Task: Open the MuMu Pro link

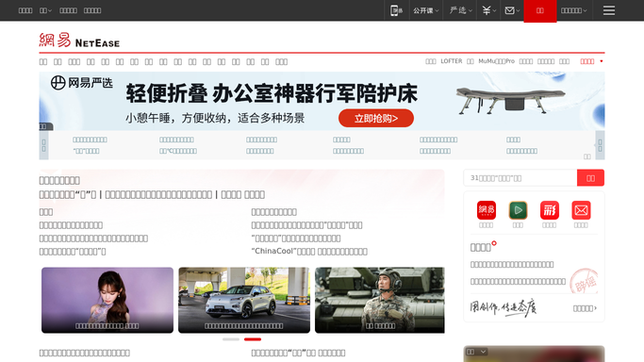Action: [496, 61]
